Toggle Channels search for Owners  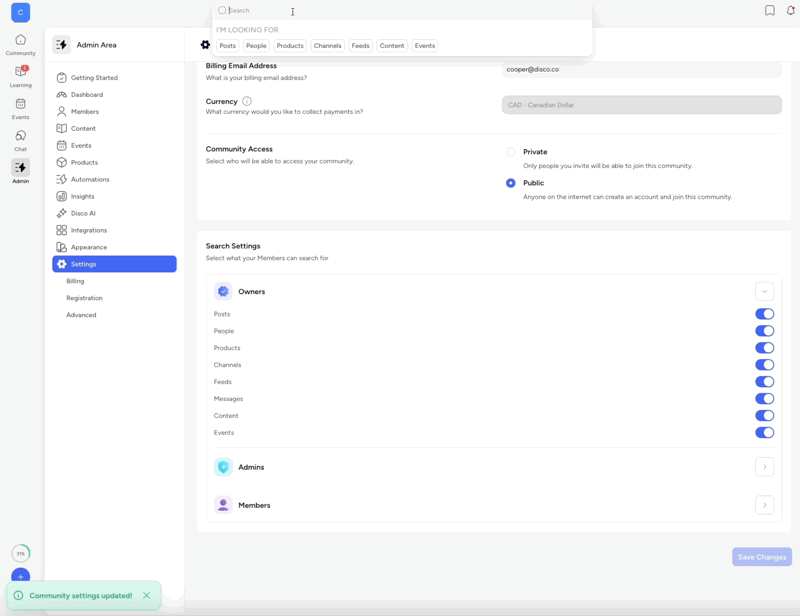click(764, 365)
